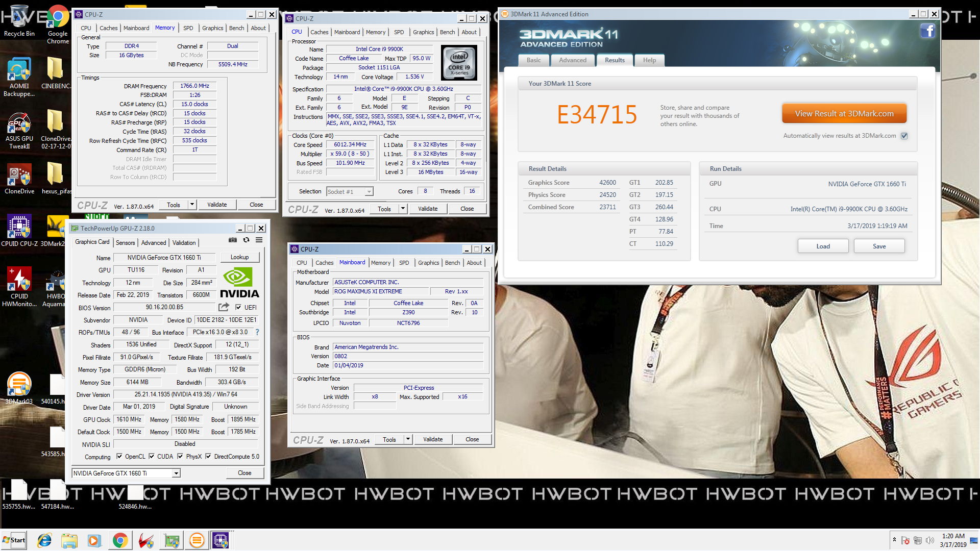Click network icon in system tray
The height and width of the screenshot is (551, 980).
coord(918,540)
